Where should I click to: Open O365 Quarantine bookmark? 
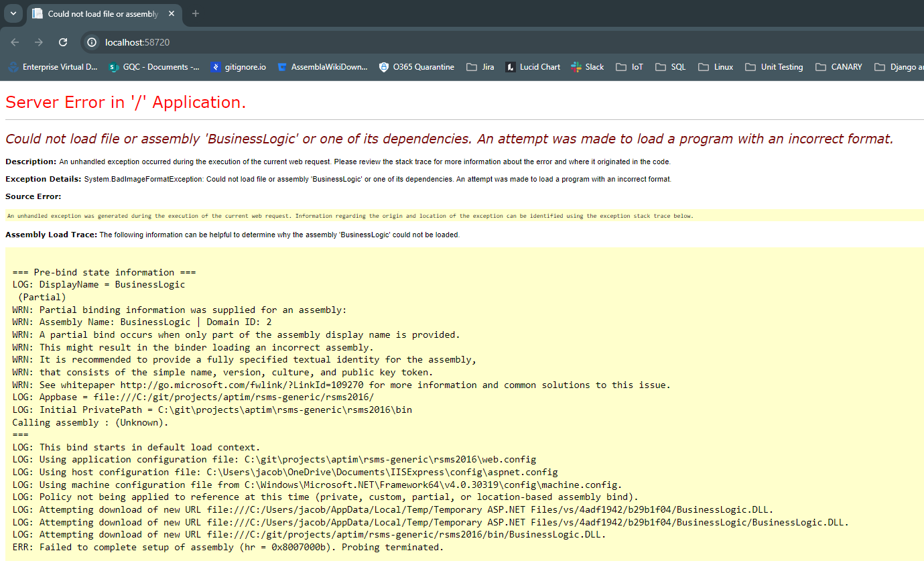click(416, 67)
